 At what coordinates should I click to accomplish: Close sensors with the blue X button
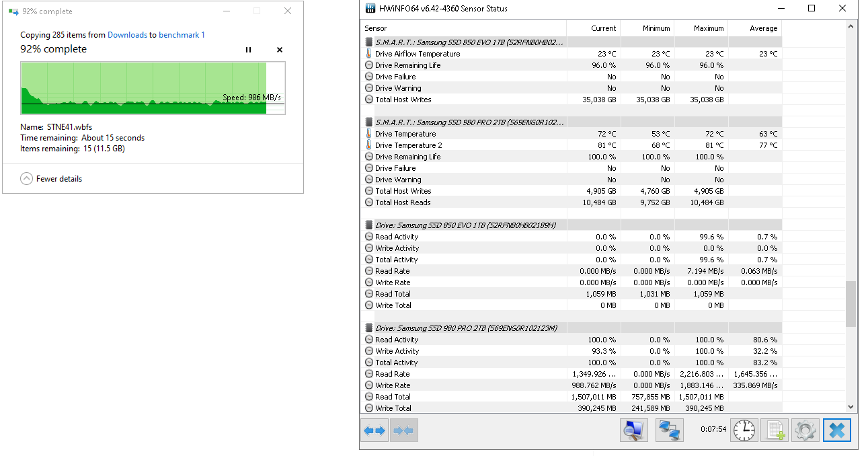click(837, 430)
